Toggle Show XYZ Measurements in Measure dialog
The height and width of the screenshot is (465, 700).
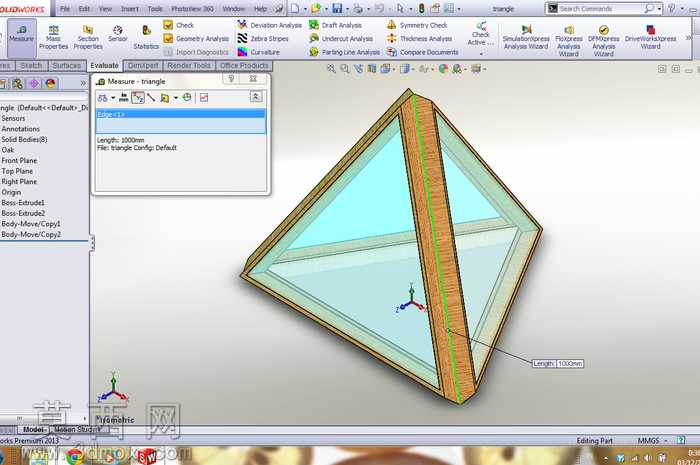(138, 98)
